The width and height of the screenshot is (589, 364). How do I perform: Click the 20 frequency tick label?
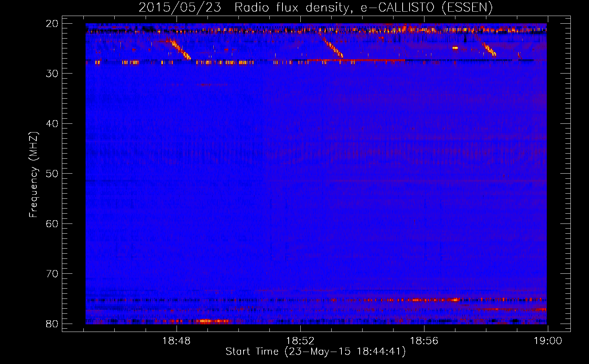52,24
